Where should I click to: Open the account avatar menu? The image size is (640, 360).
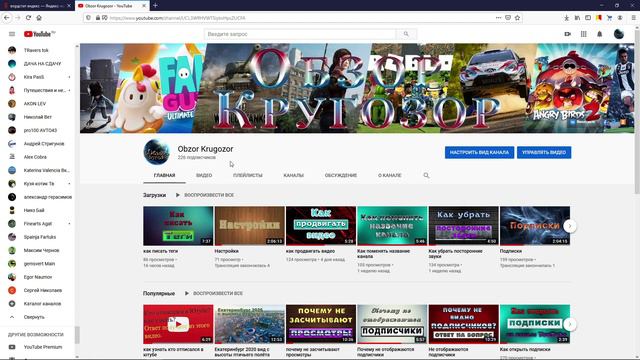(619, 34)
